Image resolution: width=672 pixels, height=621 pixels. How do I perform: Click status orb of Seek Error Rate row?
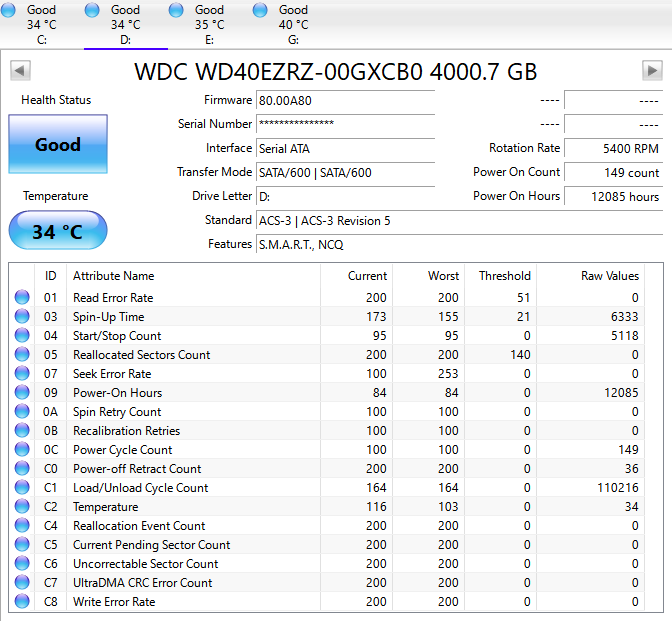coord(22,373)
